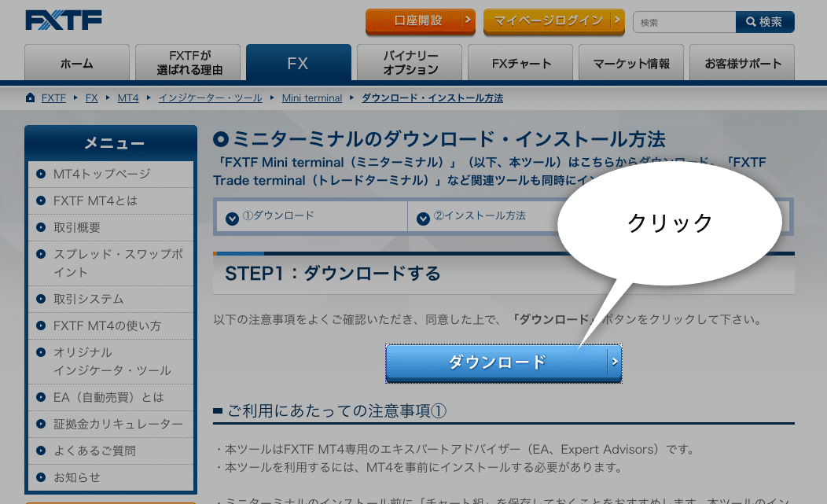Open お知らせ in the sidebar menu
The width and height of the screenshot is (827, 504).
[111, 477]
